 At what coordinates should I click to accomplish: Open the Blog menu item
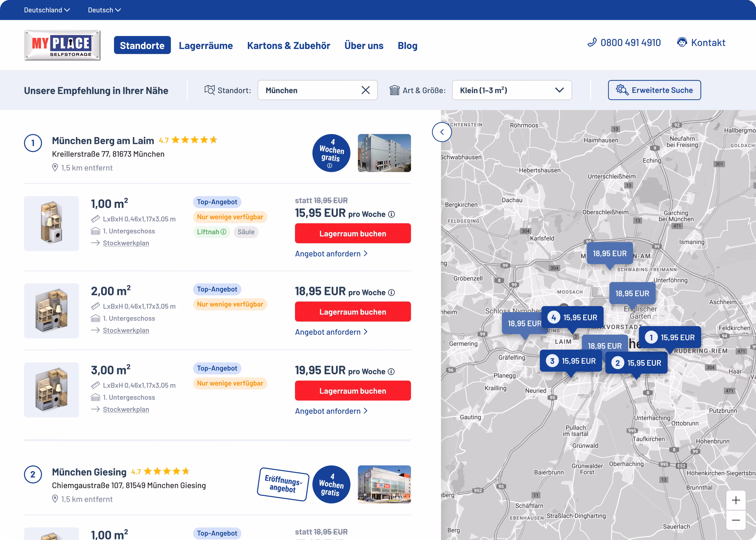point(408,45)
